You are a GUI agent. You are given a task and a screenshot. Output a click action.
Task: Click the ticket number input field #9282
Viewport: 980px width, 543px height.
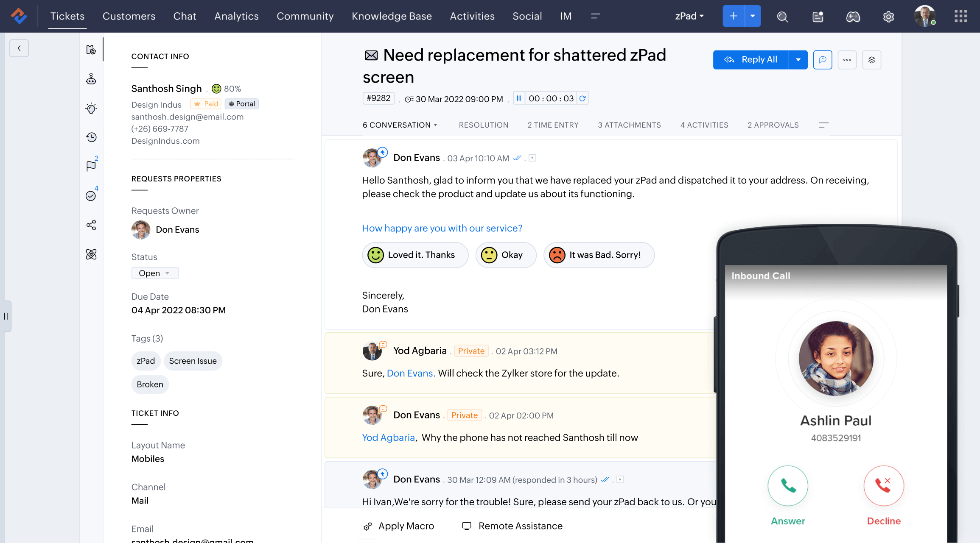[378, 98]
